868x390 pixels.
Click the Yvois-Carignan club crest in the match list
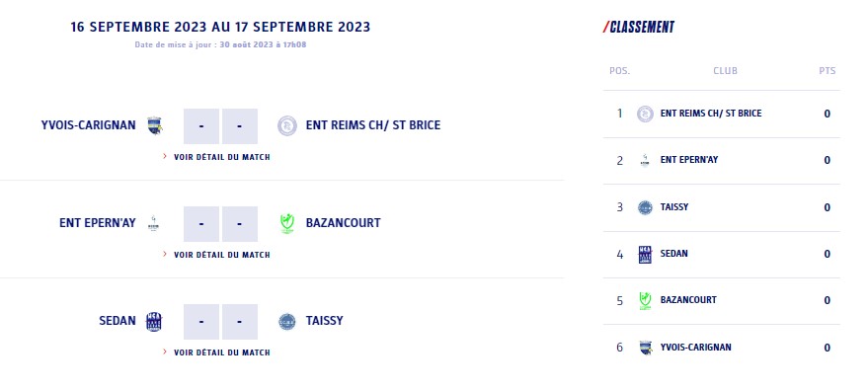click(154, 125)
